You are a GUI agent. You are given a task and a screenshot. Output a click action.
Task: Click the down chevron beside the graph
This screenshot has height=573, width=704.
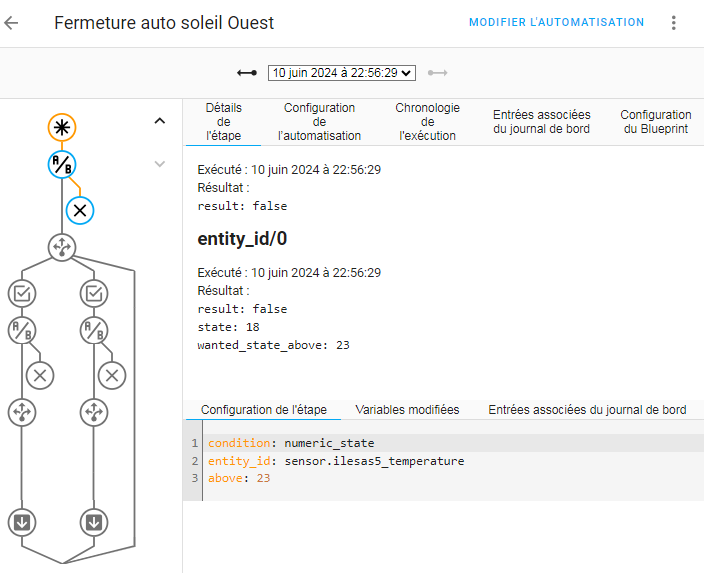[159, 164]
